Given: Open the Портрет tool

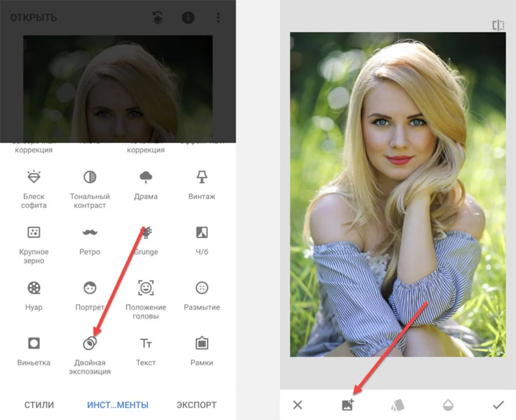Looking at the screenshot, I should tap(90, 295).
